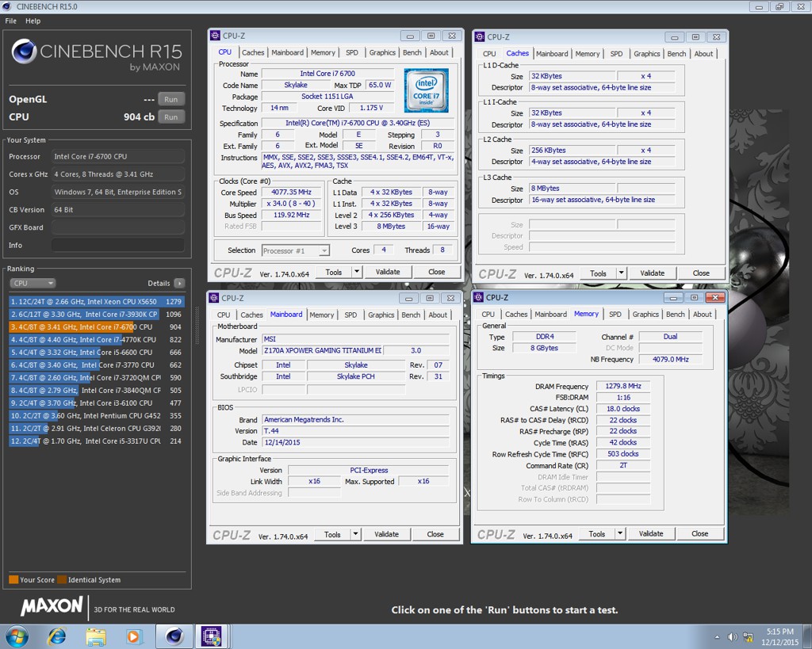Open Processor #1 selection dropdown
The height and width of the screenshot is (649, 812).
coord(295,250)
